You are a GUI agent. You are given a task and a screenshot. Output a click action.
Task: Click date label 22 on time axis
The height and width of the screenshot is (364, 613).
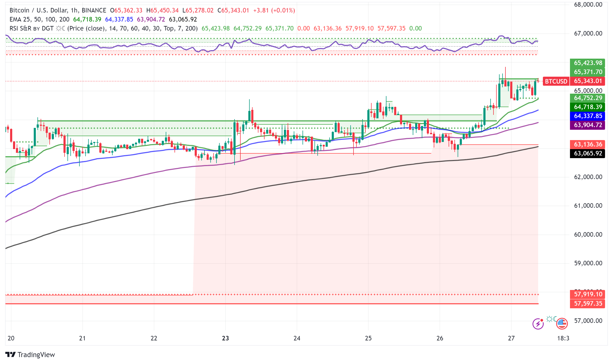(154, 338)
